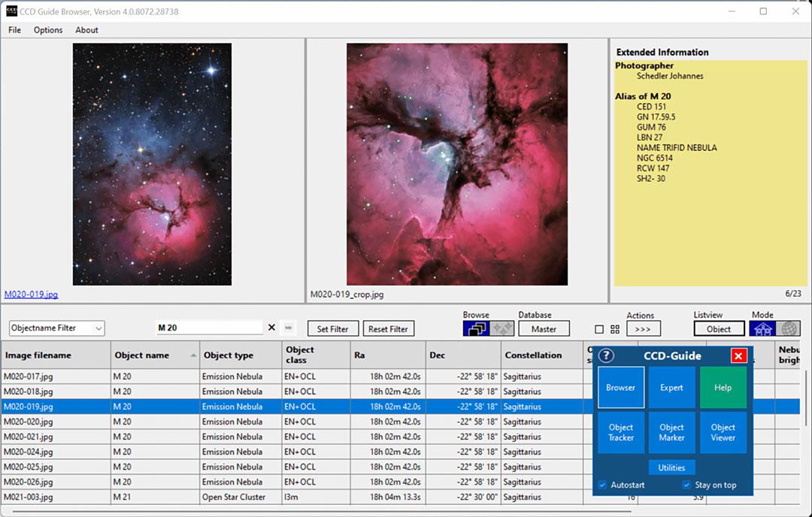Close the CCD-Guide launcher panel
Image resolution: width=812 pixels, height=517 pixels.
click(738, 355)
